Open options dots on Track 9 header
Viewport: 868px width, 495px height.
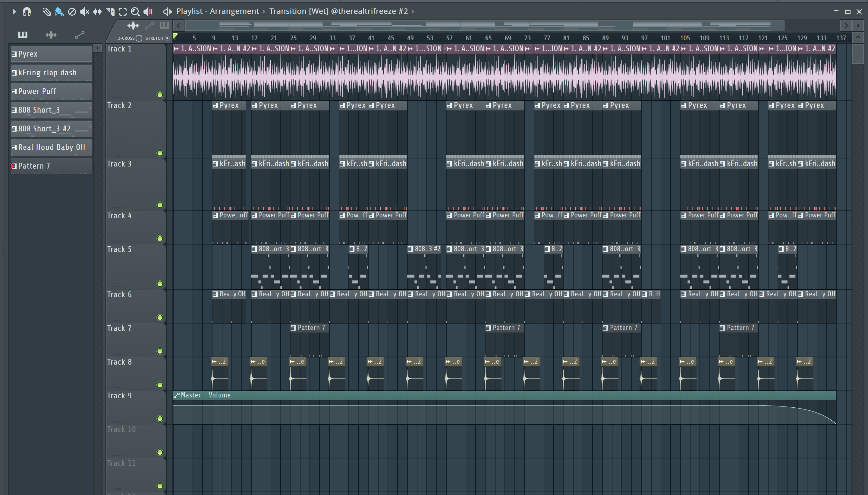[117, 421]
